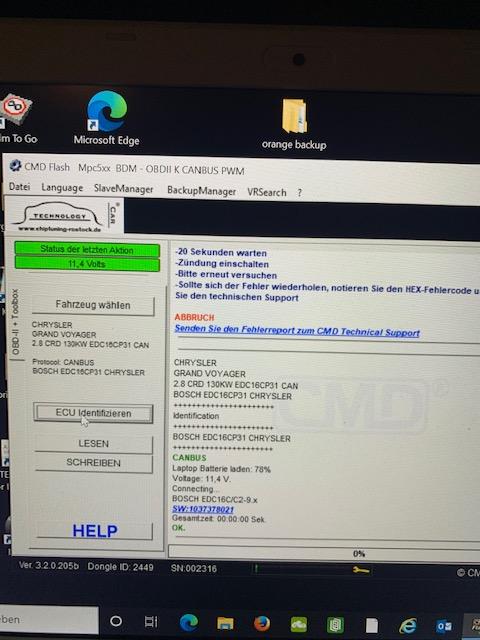Open the SlaveManager menu
The width and height of the screenshot is (480, 640).
click(124, 189)
